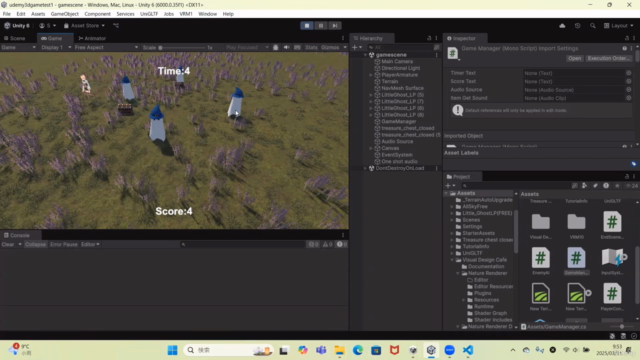640x360 pixels.
Task: Toggle Gizmos in Game view
Action: (330, 47)
